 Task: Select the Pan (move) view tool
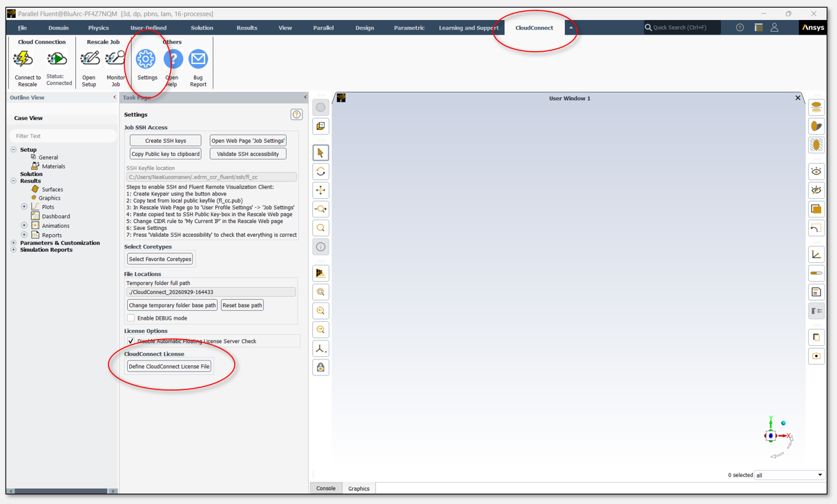[320, 190]
